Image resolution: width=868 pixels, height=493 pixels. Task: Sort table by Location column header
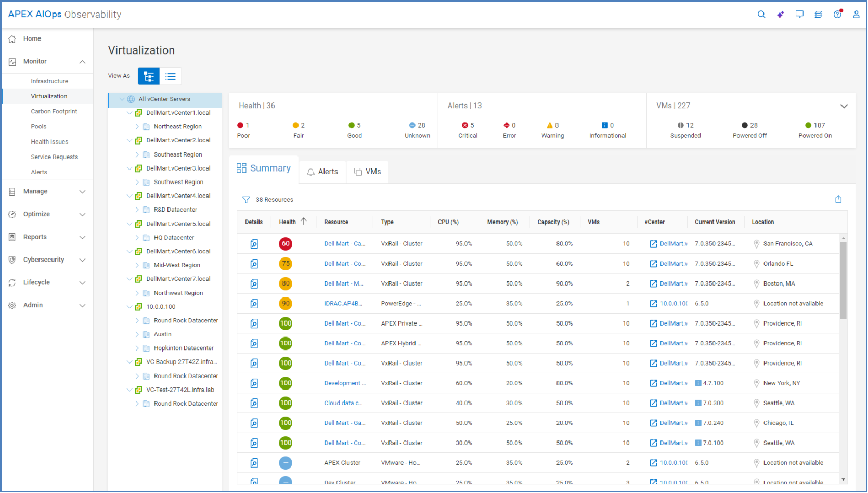[x=763, y=222]
